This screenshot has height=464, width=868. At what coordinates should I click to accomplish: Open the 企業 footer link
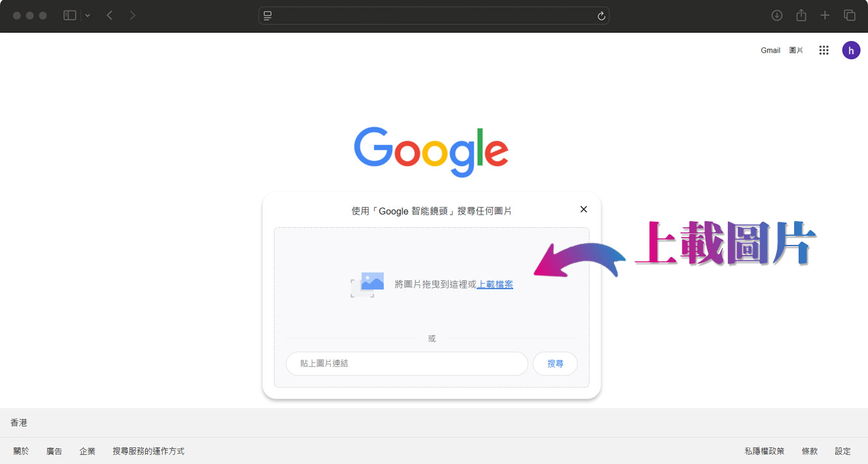pyautogui.click(x=87, y=451)
